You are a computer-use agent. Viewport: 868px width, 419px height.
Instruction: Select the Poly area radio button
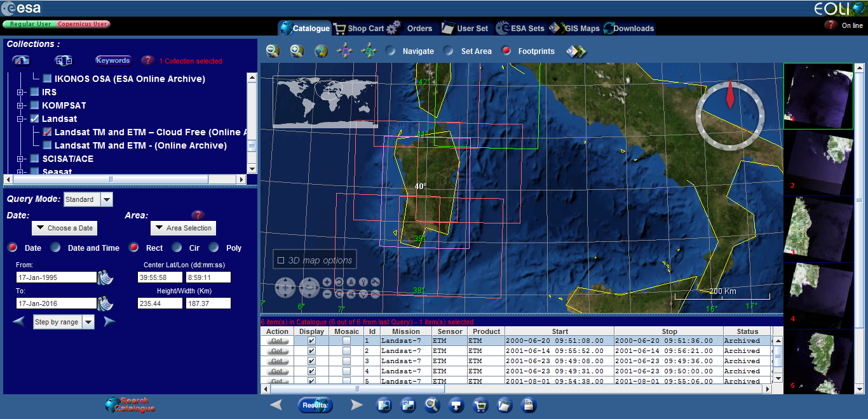214,248
